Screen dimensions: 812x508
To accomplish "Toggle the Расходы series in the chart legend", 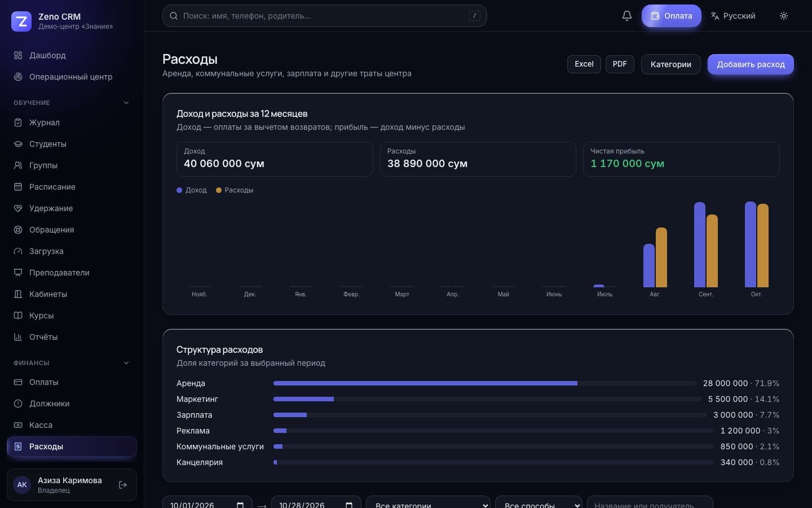I will [x=235, y=190].
